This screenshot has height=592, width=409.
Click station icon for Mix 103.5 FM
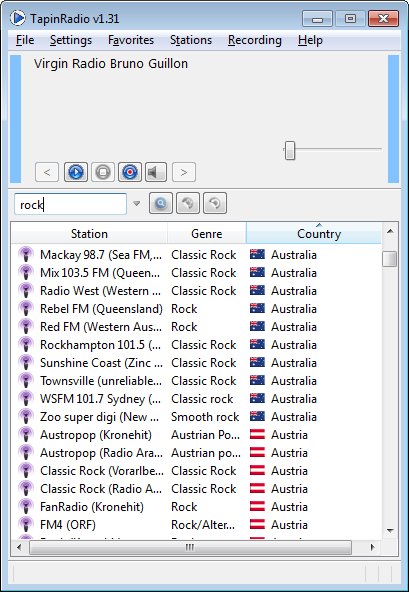26,273
